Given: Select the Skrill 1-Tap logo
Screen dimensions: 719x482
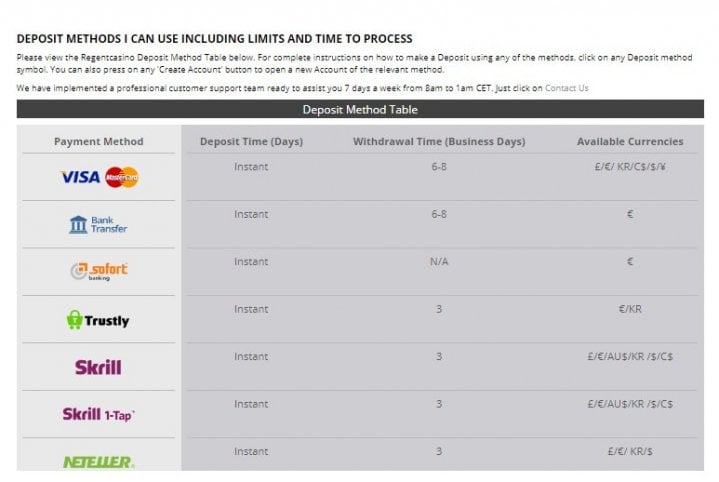Looking at the screenshot, I should (99, 415).
